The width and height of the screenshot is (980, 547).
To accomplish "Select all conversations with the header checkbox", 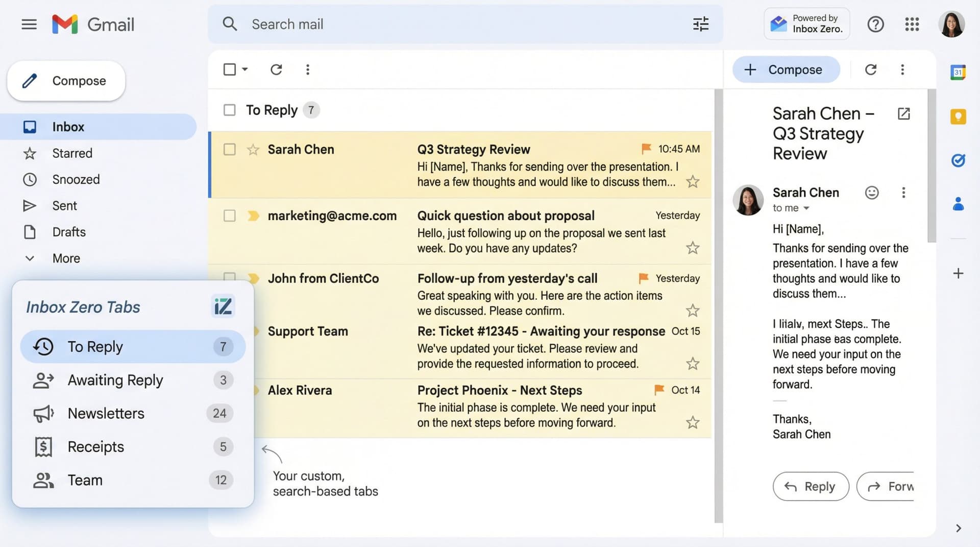I will point(229,69).
